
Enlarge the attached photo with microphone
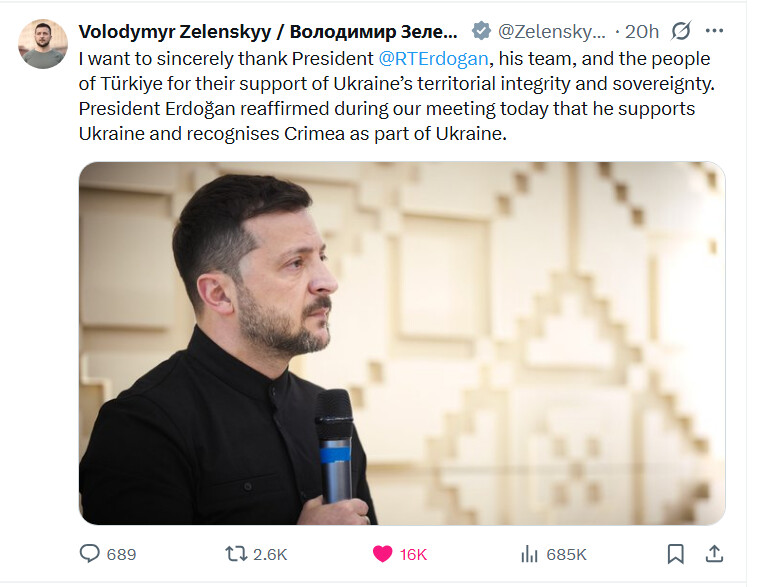coord(402,343)
